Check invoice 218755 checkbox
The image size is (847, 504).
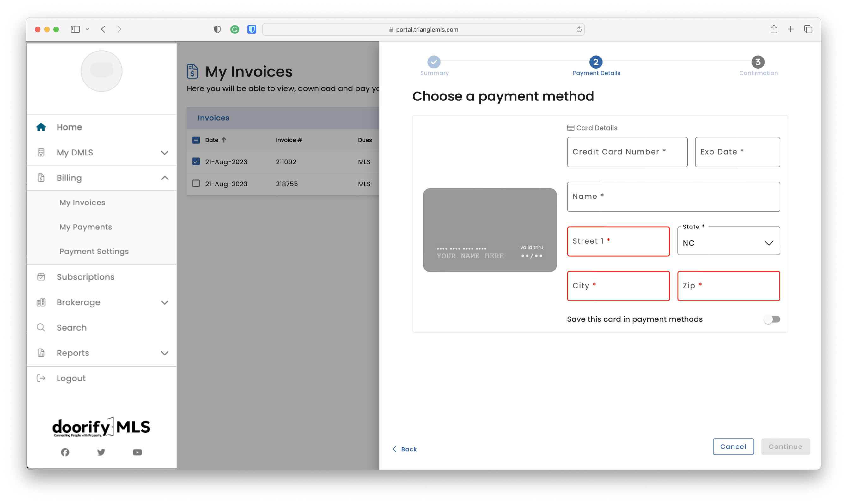point(196,183)
